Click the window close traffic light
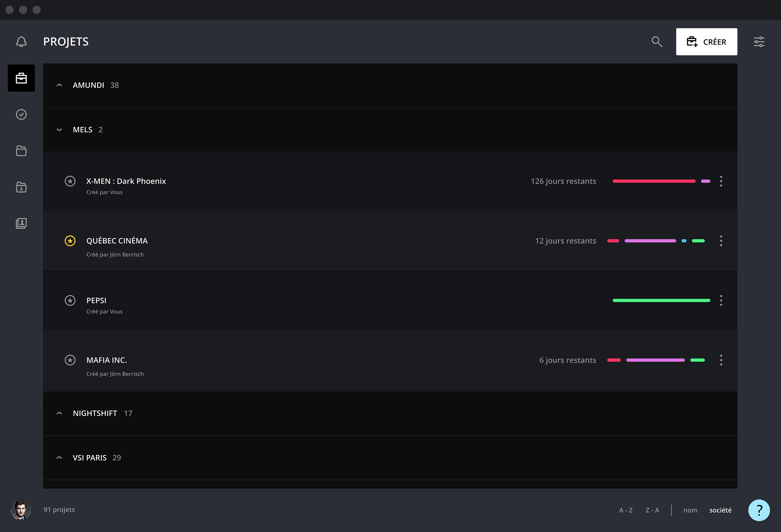 tap(9, 10)
